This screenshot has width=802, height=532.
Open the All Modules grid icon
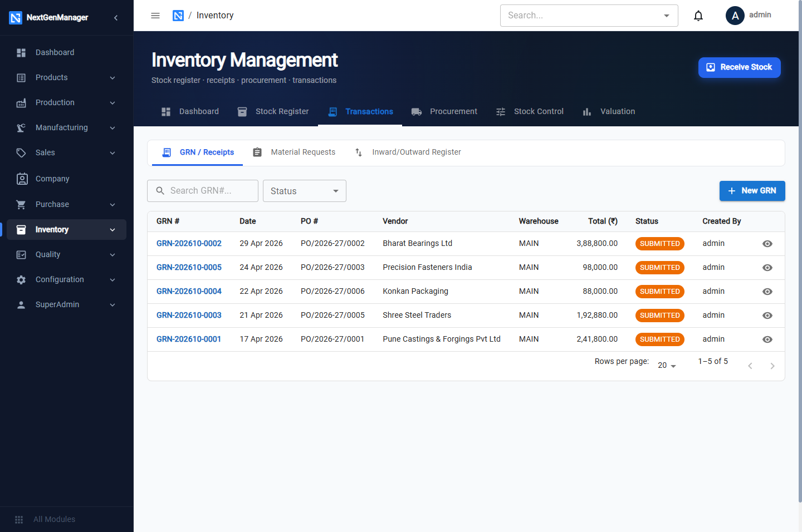19,519
